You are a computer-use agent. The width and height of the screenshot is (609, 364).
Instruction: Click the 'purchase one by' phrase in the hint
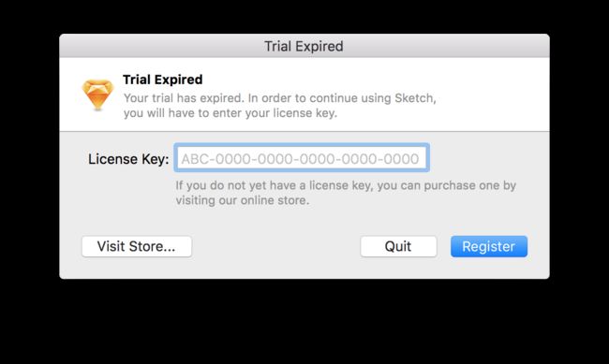(x=469, y=185)
